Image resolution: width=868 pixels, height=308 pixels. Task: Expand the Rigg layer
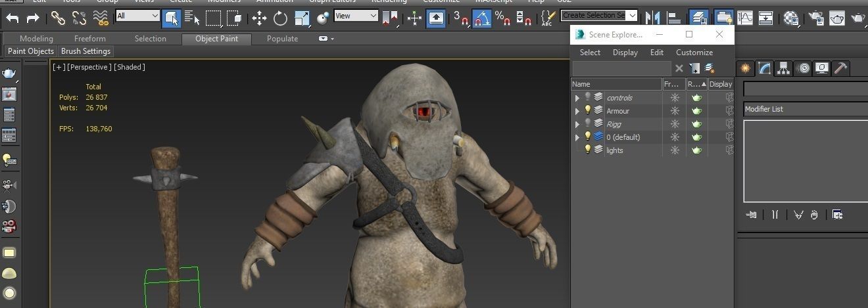577,124
